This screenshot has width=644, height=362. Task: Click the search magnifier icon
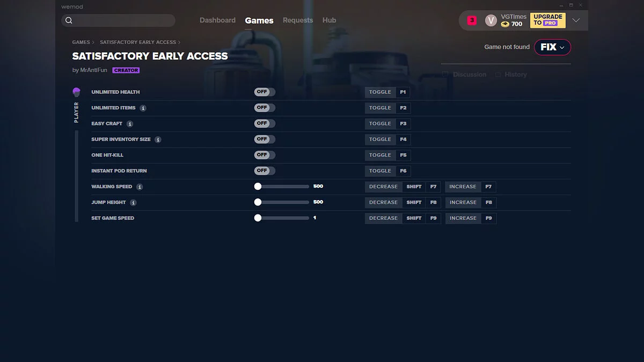click(x=69, y=20)
